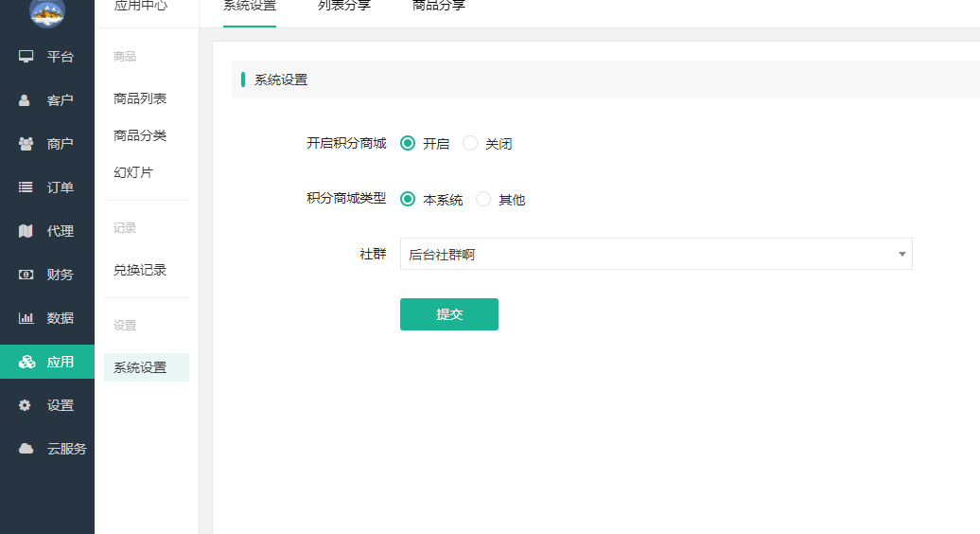Click the circular avatar logo at top left
The image size is (980, 534).
pos(47,11)
